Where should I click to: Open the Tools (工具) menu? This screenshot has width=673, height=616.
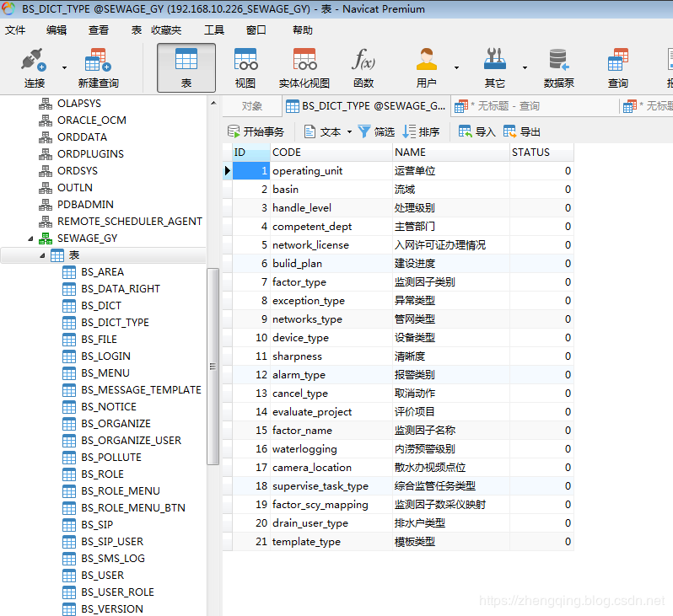(x=214, y=30)
